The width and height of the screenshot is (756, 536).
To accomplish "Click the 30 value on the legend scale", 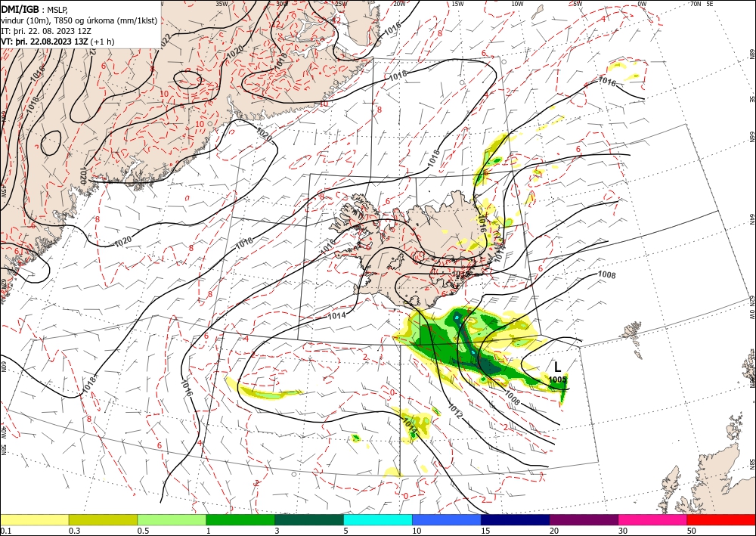I will [623, 530].
